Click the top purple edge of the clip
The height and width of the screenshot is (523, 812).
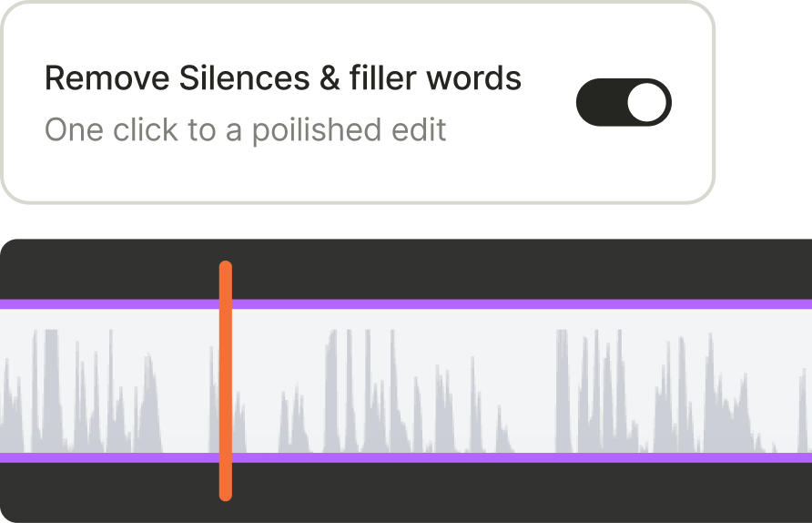point(455,304)
